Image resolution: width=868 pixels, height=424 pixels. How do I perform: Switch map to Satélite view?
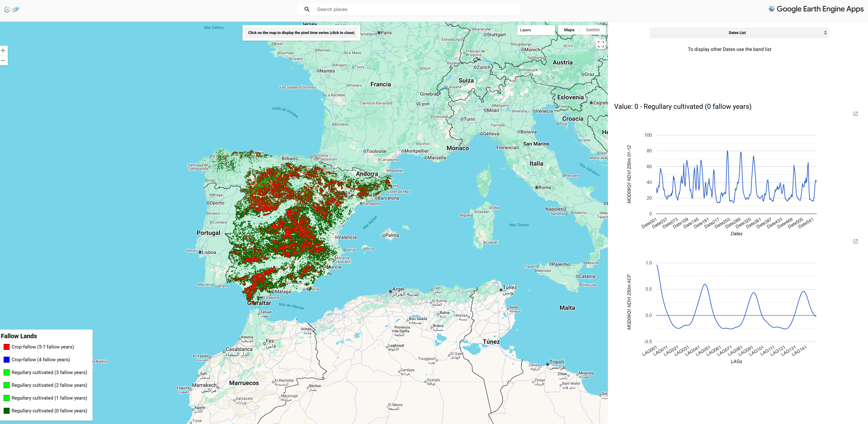pyautogui.click(x=592, y=30)
